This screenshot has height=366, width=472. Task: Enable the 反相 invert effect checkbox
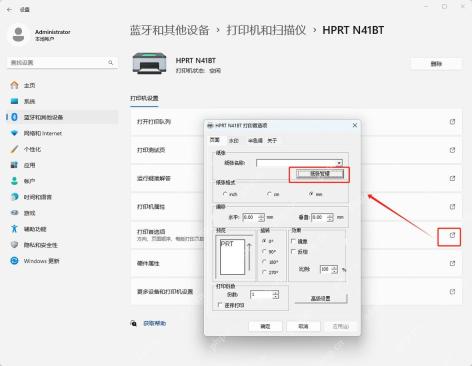(x=294, y=251)
